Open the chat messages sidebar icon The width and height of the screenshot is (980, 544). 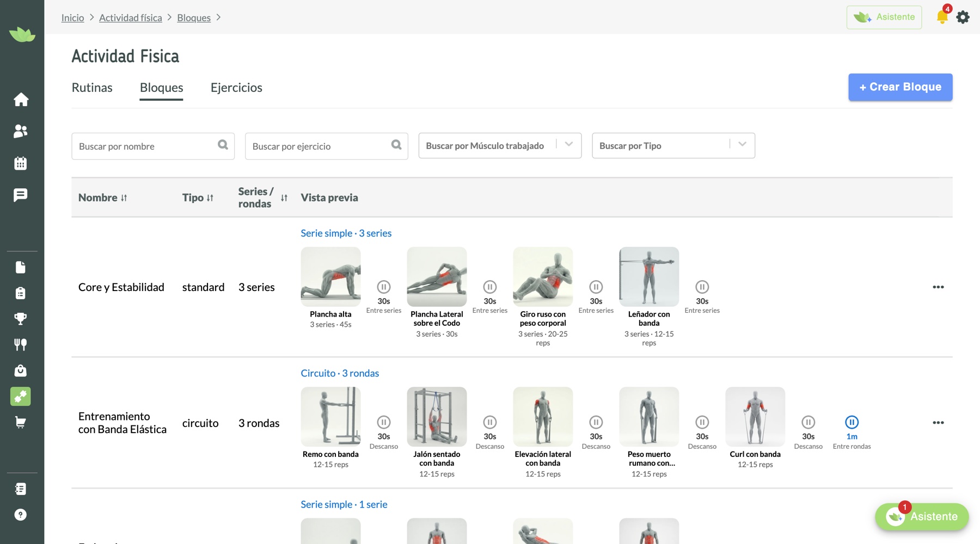(21, 195)
